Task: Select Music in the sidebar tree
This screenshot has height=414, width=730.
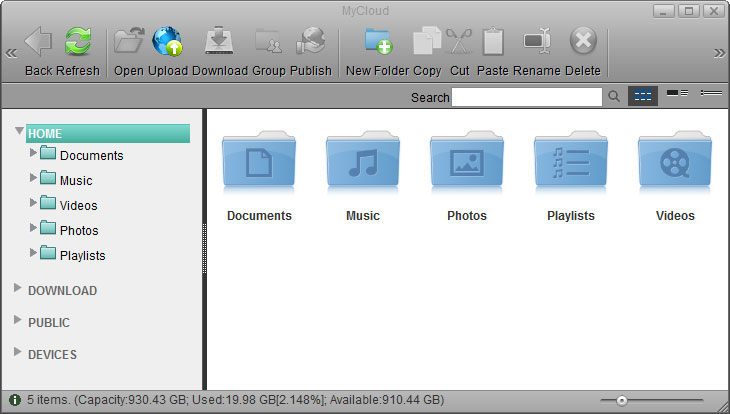Action: tap(76, 181)
